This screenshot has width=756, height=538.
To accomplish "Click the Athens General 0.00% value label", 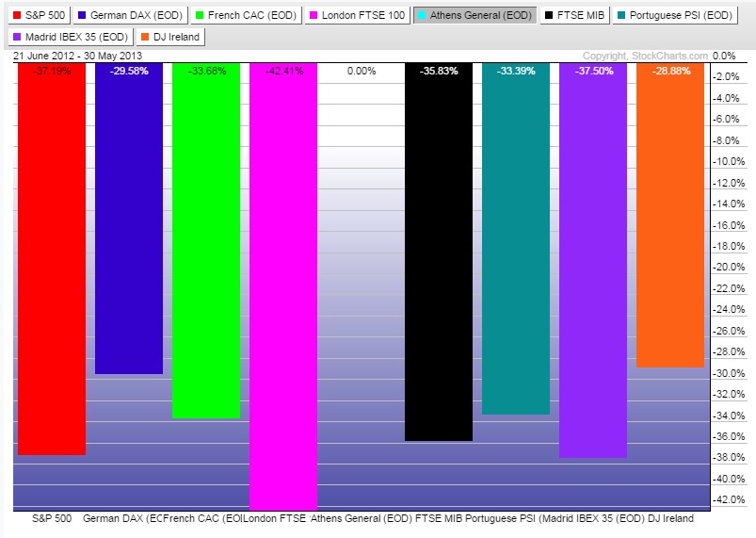I will (361, 71).
